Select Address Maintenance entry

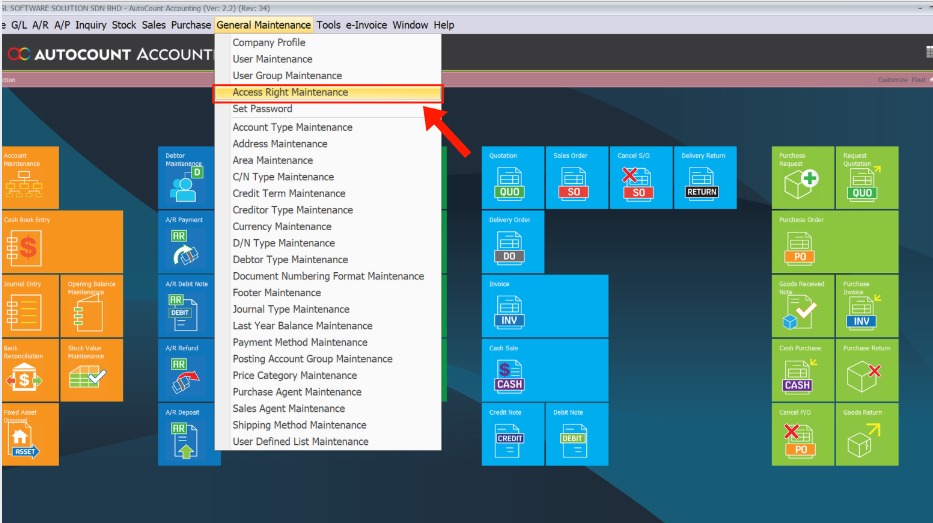point(328,144)
